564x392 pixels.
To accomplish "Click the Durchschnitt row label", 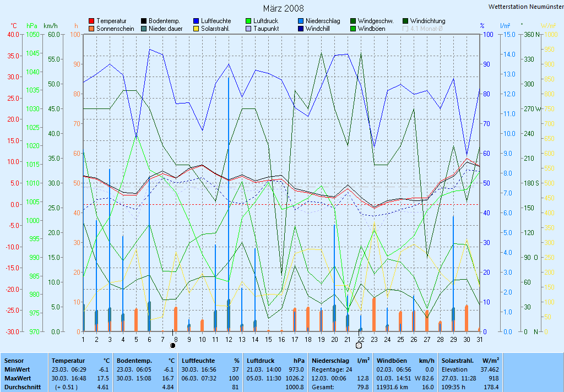I will coord(23,388).
